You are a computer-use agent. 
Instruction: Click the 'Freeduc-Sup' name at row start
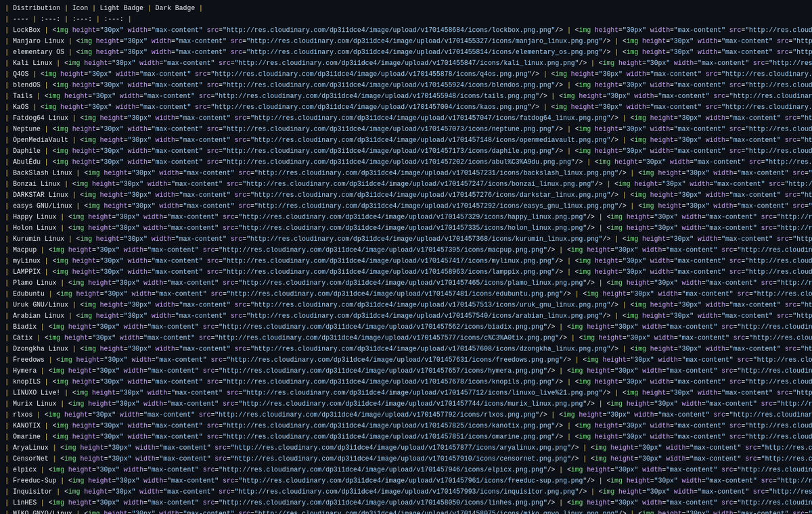tap(35, 480)
